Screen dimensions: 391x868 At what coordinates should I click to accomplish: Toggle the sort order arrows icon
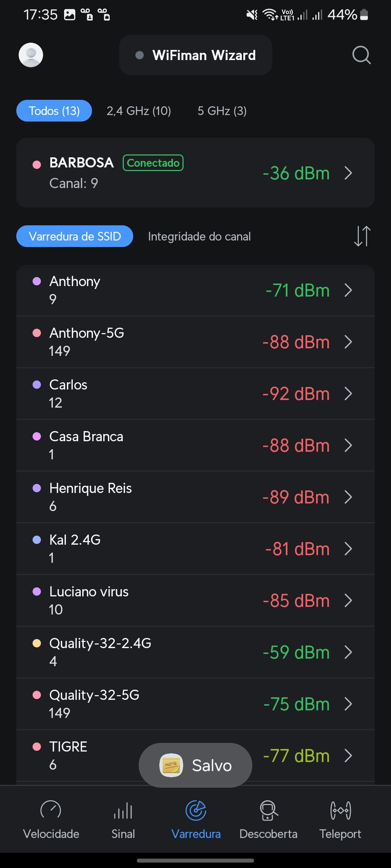362,236
